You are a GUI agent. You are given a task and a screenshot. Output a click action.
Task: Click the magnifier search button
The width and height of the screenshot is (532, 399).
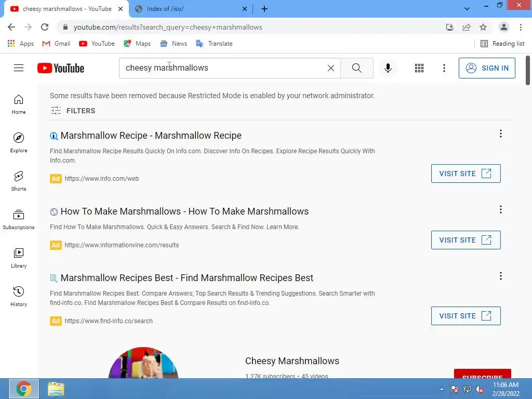tap(356, 68)
